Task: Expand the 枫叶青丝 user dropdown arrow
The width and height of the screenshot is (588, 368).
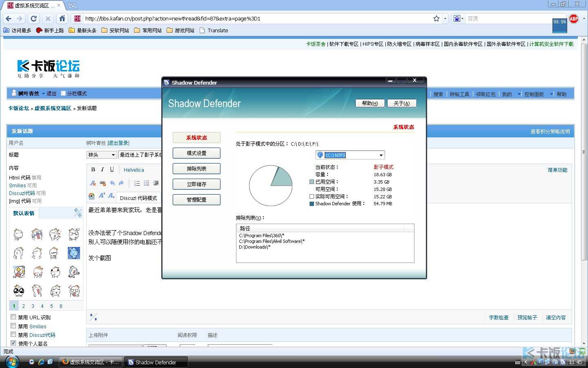Action: coord(43,94)
